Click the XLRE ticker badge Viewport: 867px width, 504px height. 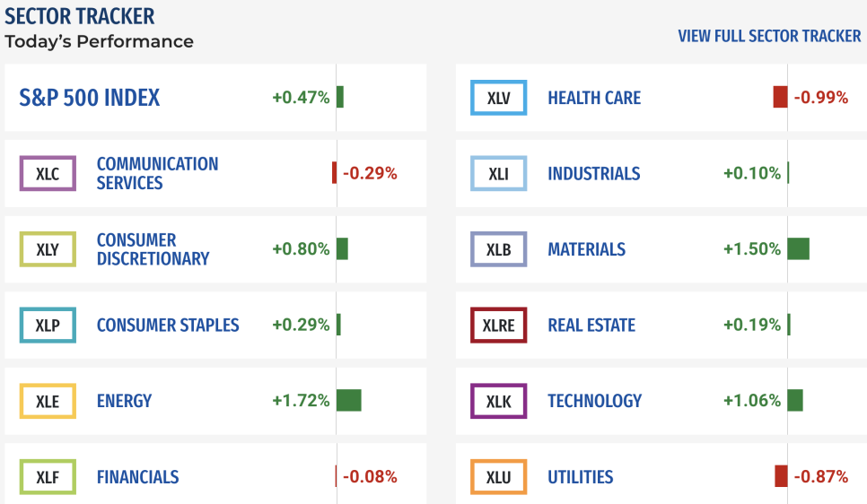click(499, 325)
